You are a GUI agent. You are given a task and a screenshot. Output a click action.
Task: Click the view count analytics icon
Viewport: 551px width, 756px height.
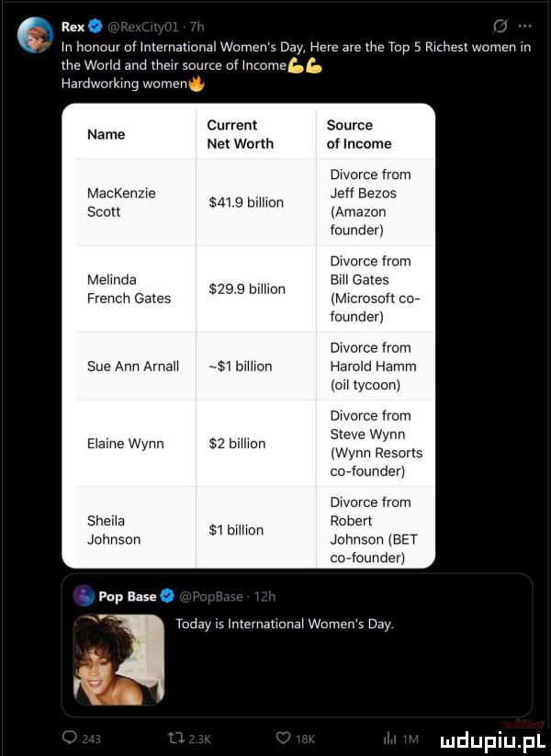pos(389,737)
